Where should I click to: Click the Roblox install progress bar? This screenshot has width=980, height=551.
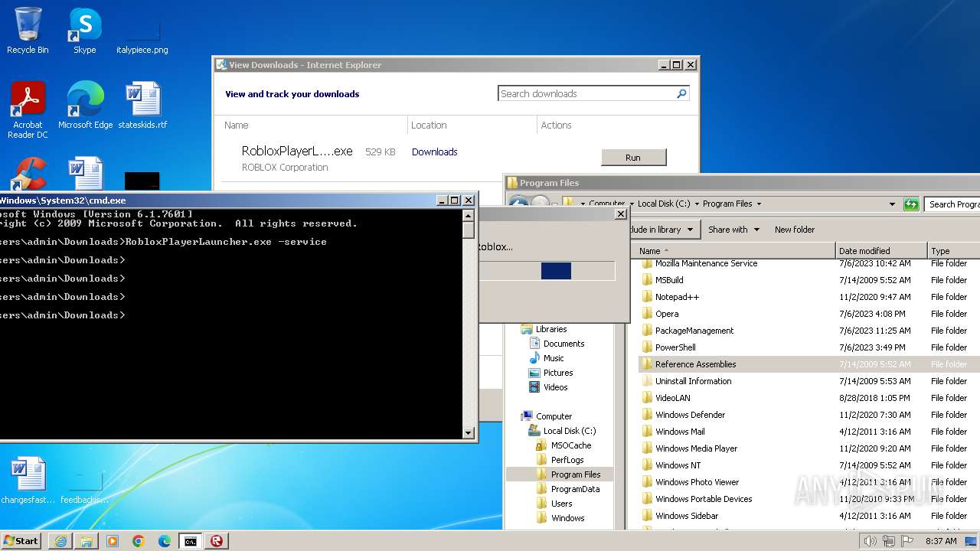click(x=547, y=270)
